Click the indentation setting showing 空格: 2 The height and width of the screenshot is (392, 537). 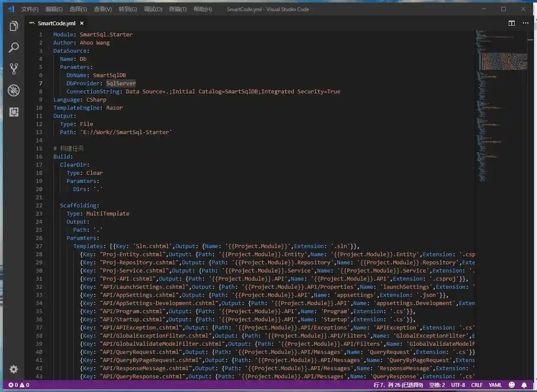point(437,385)
